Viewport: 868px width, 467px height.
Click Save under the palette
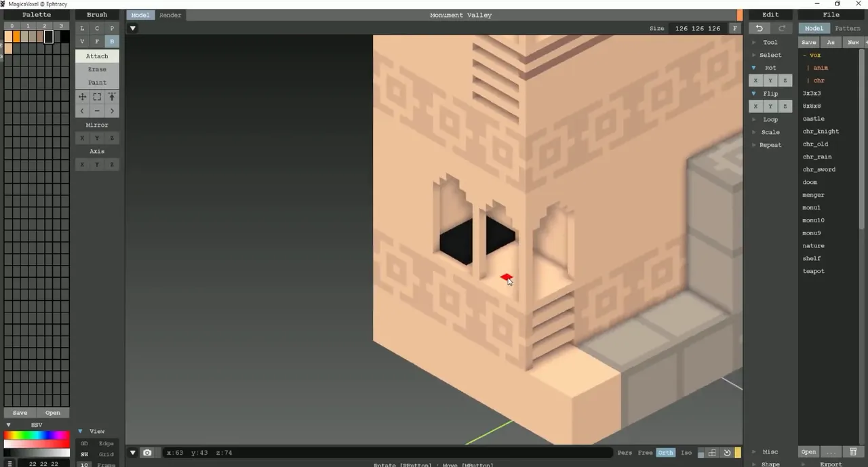(20, 413)
